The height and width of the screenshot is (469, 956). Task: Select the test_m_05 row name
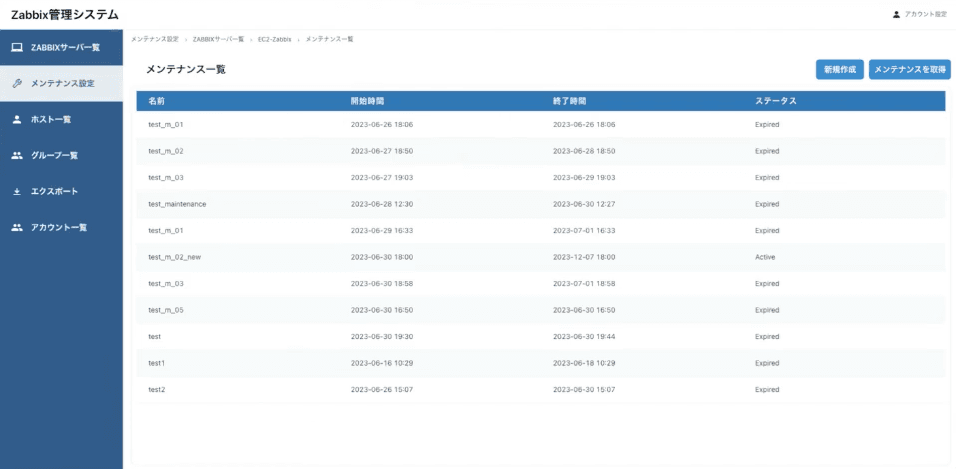[x=166, y=310]
